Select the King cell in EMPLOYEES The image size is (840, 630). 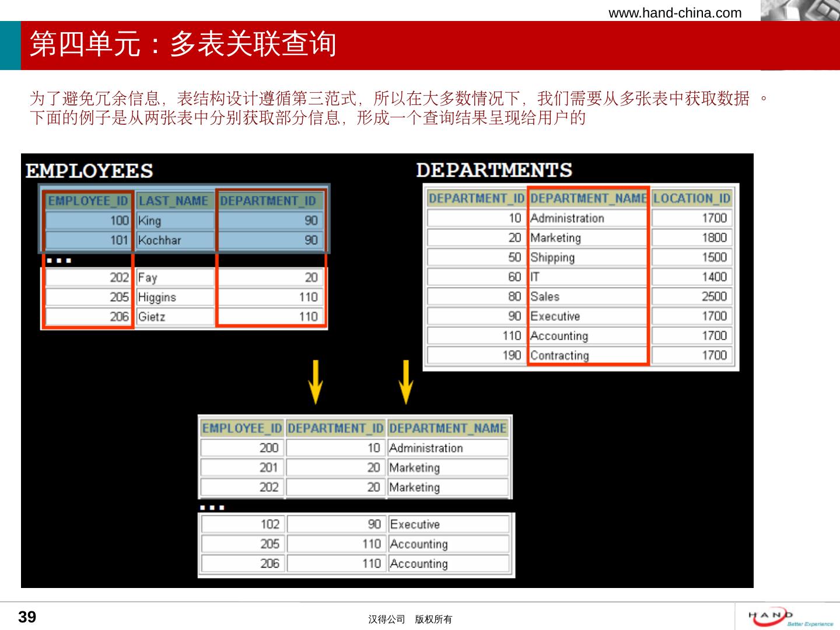[175, 220]
